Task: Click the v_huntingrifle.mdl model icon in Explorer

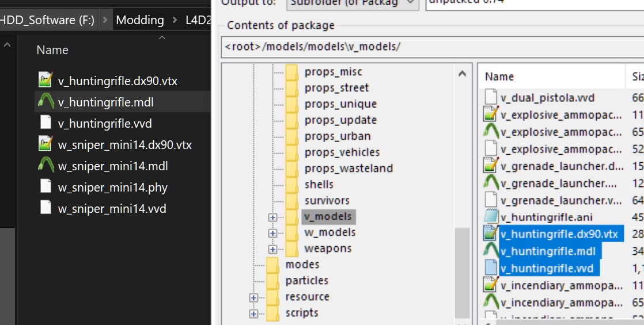Action: click(x=46, y=102)
